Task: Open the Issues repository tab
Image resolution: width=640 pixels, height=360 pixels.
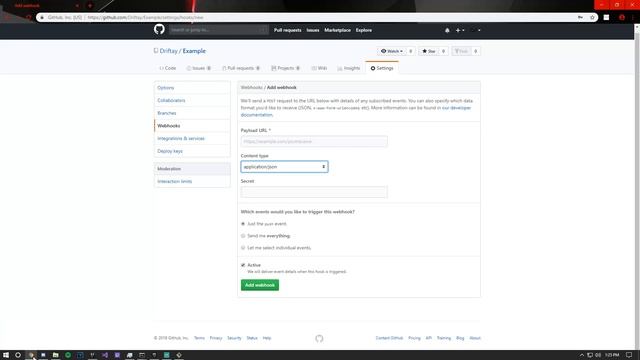Action: (199, 68)
